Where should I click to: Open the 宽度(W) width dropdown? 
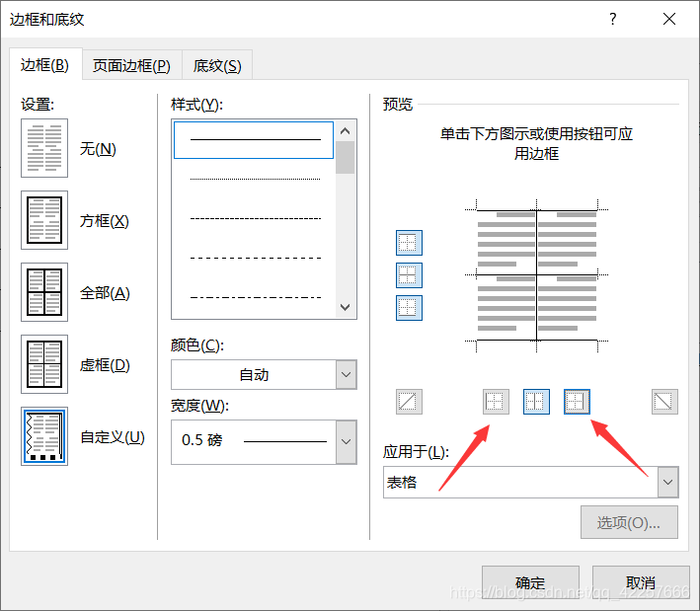coord(346,442)
